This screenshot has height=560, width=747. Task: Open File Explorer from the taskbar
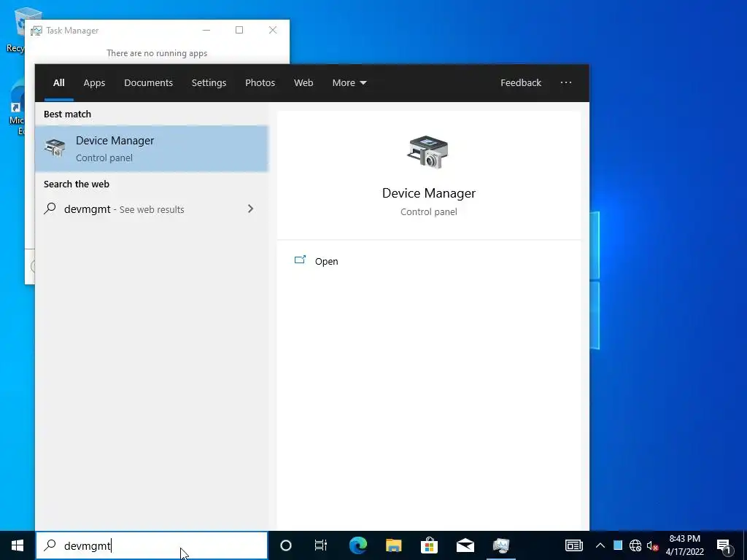(x=393, y=545)
